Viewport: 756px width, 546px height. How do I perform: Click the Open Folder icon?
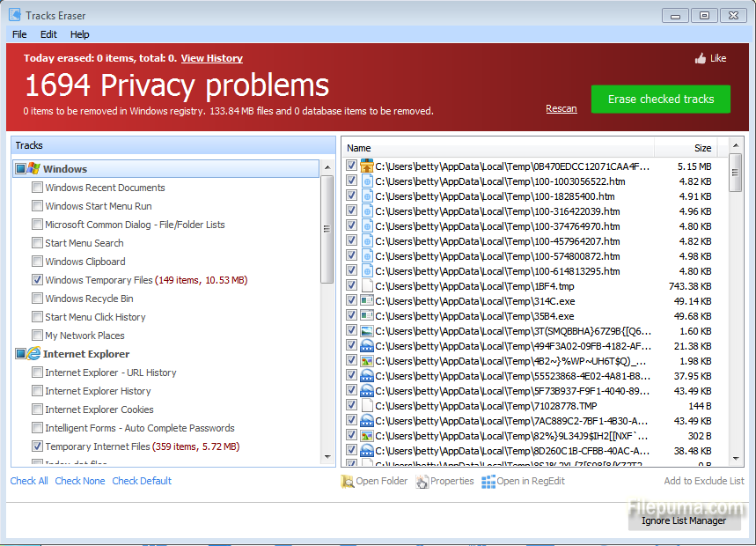pyautogui.click(x=347, y=482)
